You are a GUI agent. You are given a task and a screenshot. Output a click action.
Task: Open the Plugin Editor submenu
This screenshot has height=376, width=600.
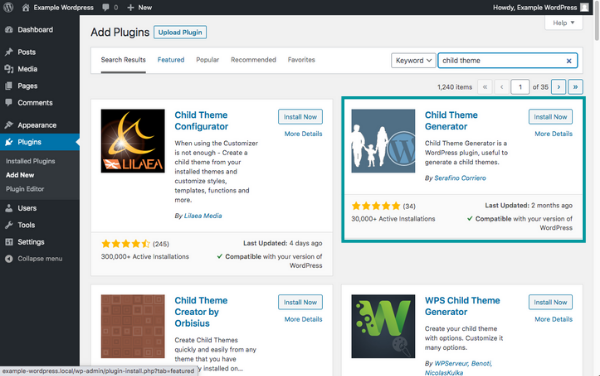pyautogui.click(x=25, y=189)
